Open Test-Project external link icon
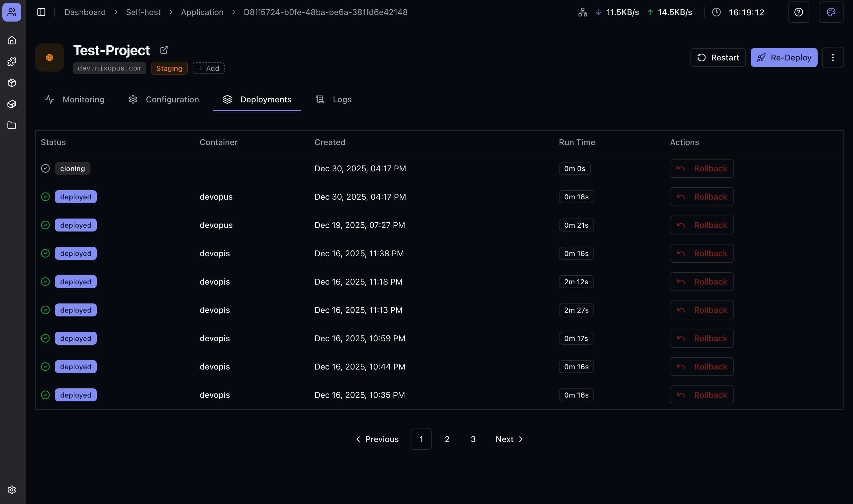The image size is (853, 504). pyautogui.click(x=164, y=50)
